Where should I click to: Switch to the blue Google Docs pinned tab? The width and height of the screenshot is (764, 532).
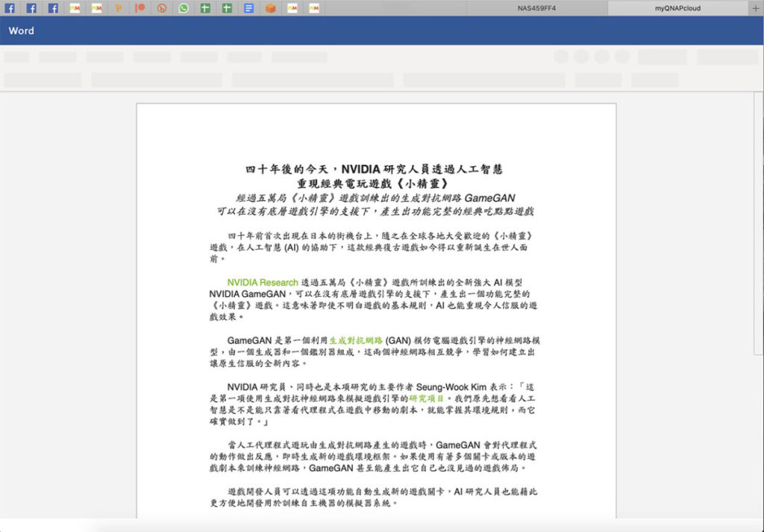[x=248, y=7]
